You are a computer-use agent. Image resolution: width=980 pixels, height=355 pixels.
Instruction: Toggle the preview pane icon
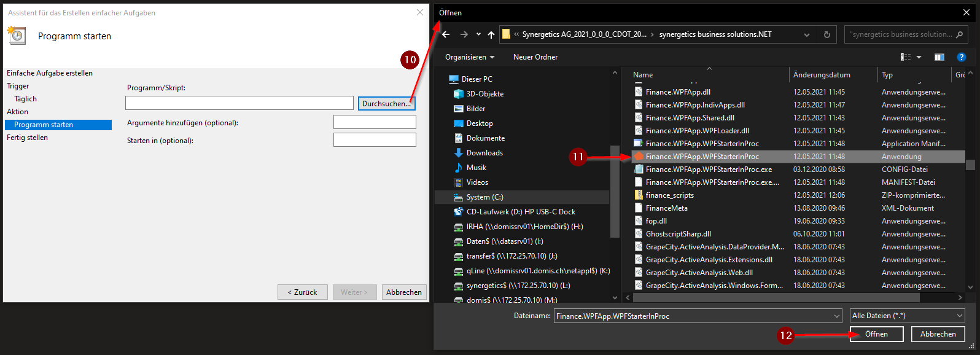[x=939, y=57]
